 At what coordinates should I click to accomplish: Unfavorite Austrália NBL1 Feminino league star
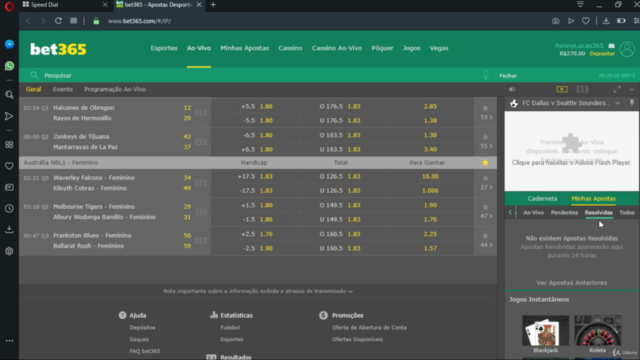[485, 162]
